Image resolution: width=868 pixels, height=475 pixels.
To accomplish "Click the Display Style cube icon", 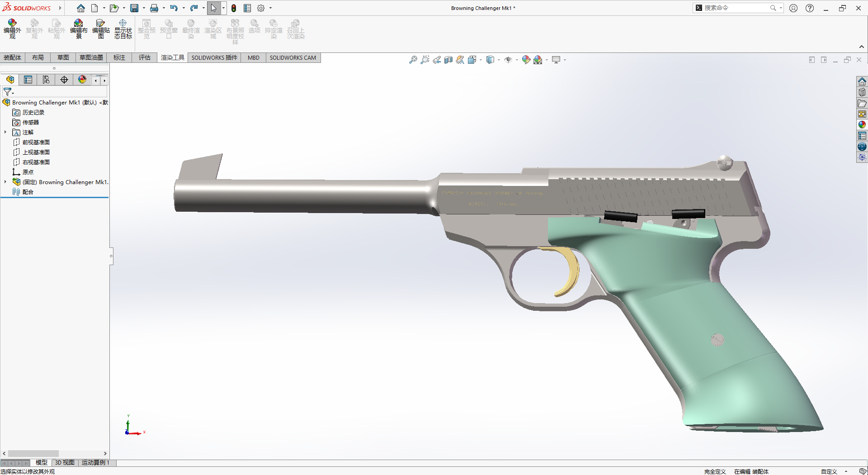I will pyautogui.click(x=490, y=60).
